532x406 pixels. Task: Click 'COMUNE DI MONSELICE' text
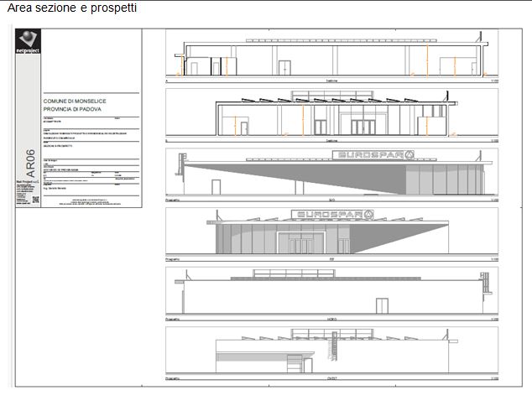tap(72, 101)
